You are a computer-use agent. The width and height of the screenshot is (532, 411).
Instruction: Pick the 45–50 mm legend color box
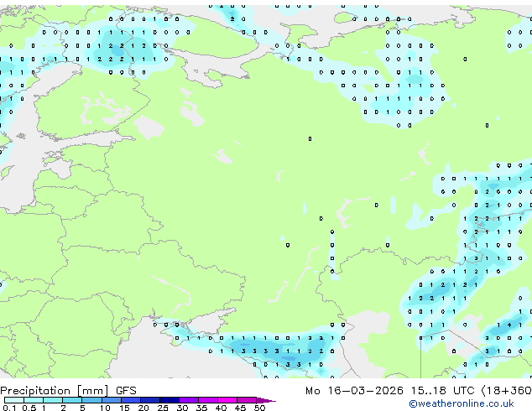247,400
